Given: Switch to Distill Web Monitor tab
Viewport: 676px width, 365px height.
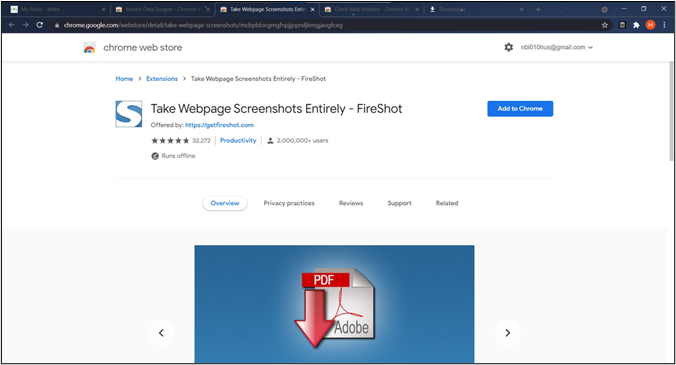Looking at the screenshot, I should pyautogui.click(x=371, y=9).
